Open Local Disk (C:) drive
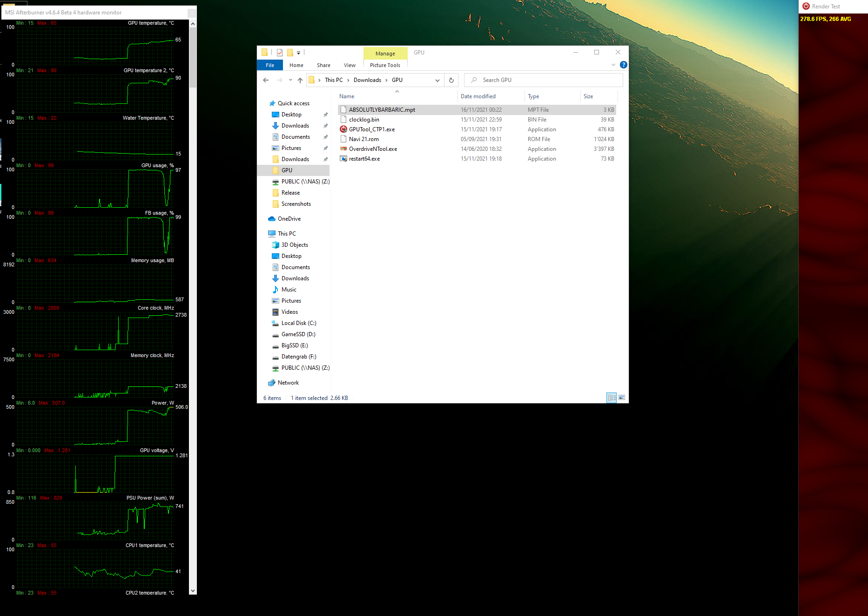 tap(298, 323)
